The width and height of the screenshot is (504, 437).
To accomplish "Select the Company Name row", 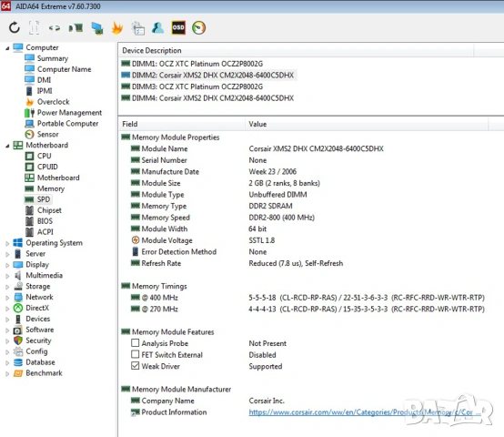I will (x=207, y=401).
